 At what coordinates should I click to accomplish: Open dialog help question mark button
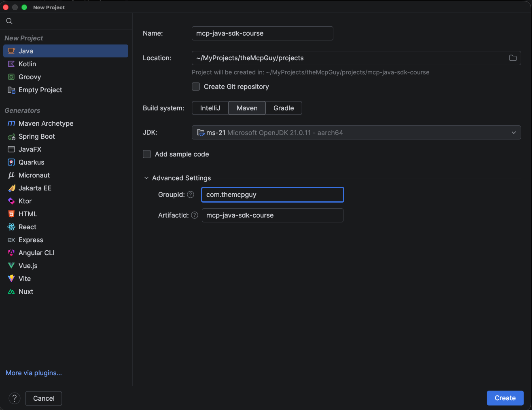point(15,398)
